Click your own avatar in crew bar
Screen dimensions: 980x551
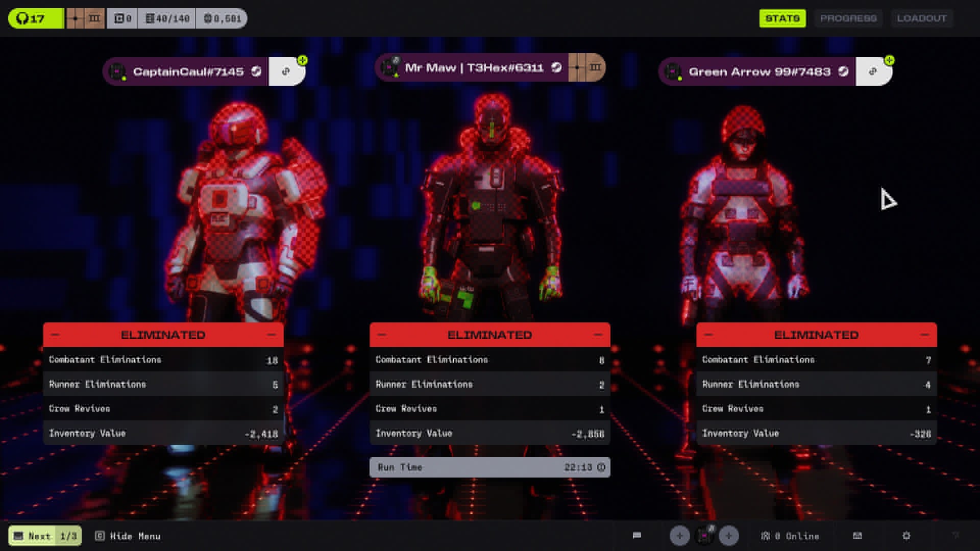704,536
